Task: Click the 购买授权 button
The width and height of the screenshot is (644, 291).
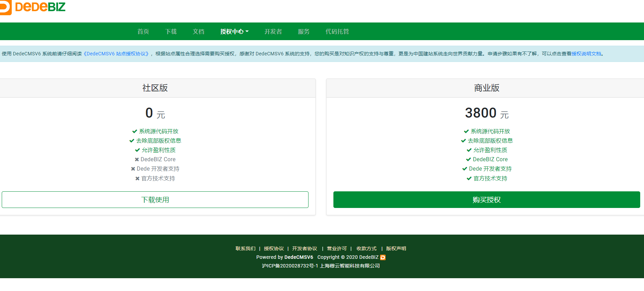Action: [486, 200]
